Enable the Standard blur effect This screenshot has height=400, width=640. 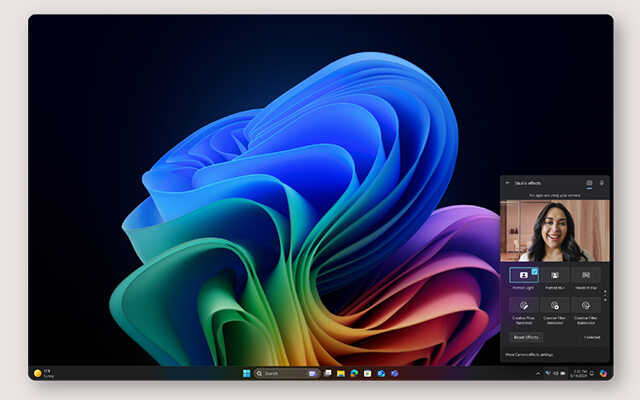click(585, 274)
